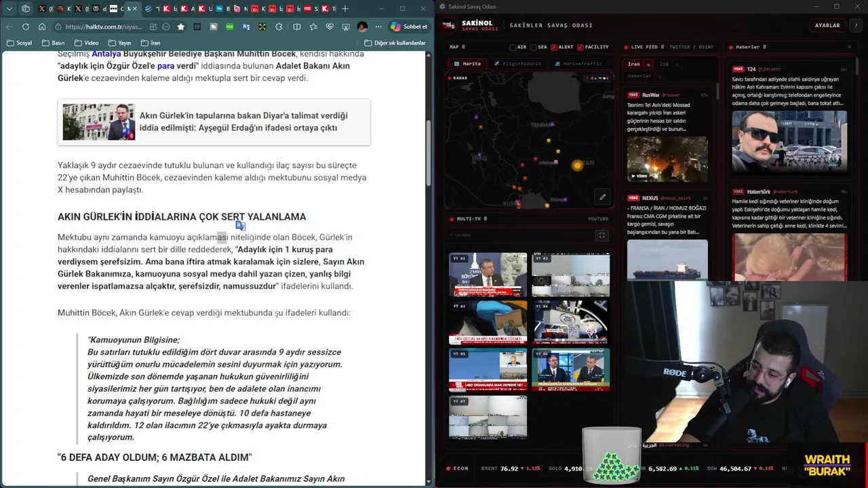
Task: Open the Sosyal bookmarks folder
Action: click(x=19, y=43)
